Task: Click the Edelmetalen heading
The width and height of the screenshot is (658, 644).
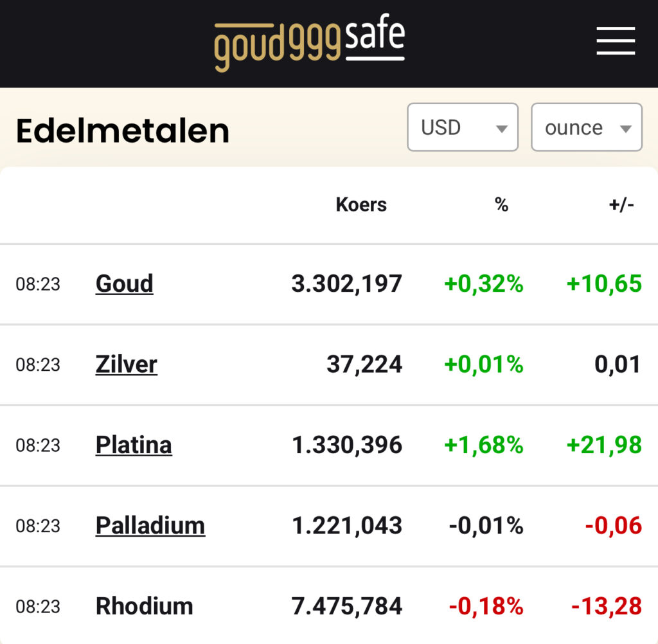Action: pos(122,131)
